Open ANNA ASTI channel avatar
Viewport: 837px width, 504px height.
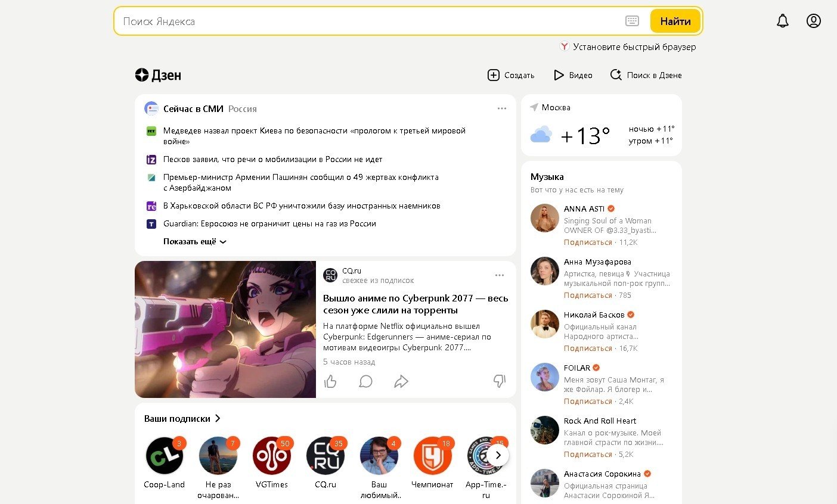point(545,218)
